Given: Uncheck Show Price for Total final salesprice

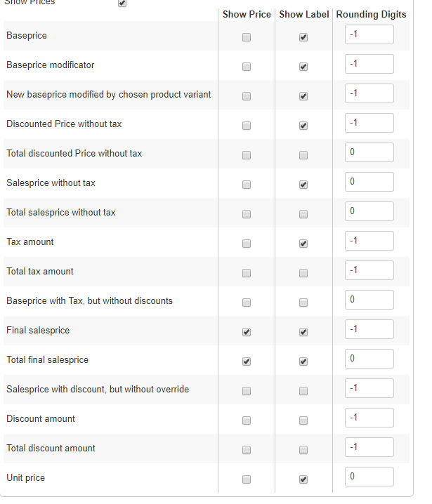Looking at the screenshot, I should coord(247,362).
